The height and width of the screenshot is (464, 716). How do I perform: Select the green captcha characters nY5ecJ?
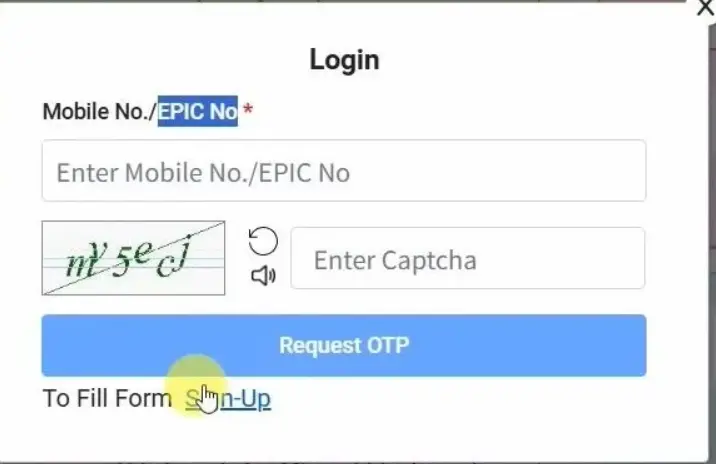128,259
